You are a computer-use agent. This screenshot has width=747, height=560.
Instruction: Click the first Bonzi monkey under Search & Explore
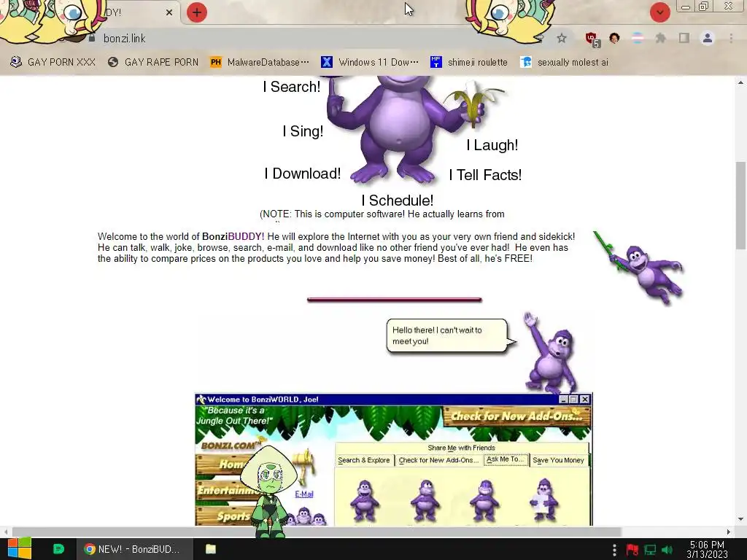pos(365,501)
